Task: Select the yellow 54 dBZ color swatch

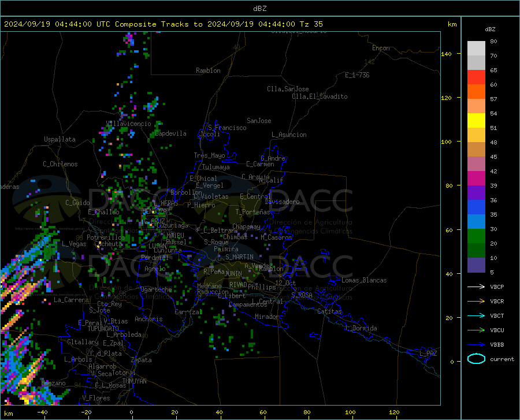Action: tap(476, 121)
